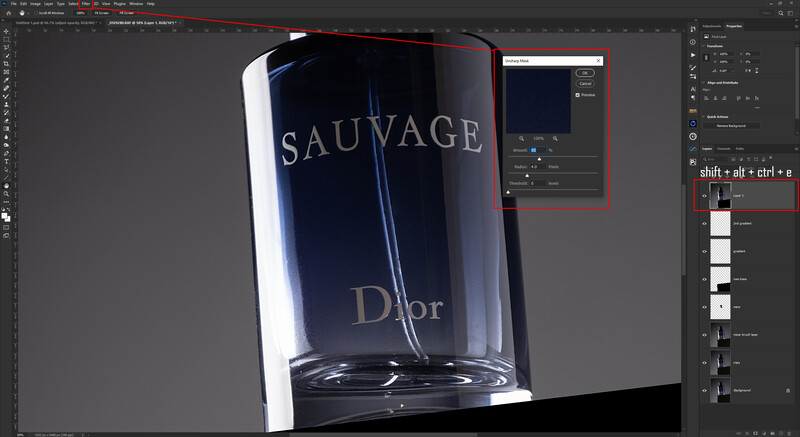The height and width of the screenshot is (437, 800).
Task: Collapse the Align and Distribute section
Action: 703,83
